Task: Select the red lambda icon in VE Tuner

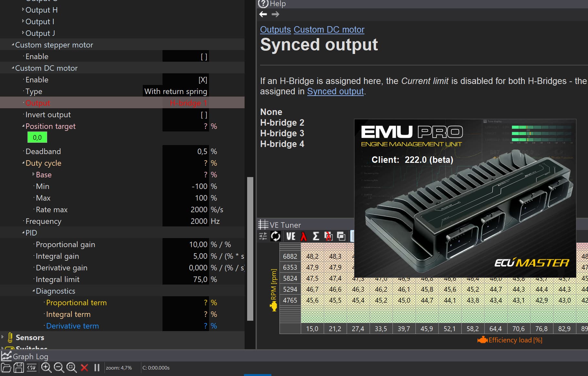Action: [x=303, y=236]
